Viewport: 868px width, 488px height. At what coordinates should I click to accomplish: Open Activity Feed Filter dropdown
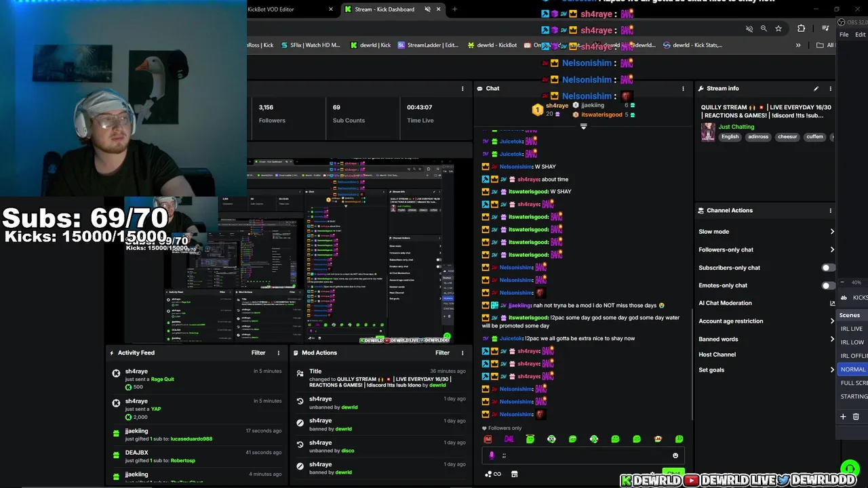tap(258, 353)
